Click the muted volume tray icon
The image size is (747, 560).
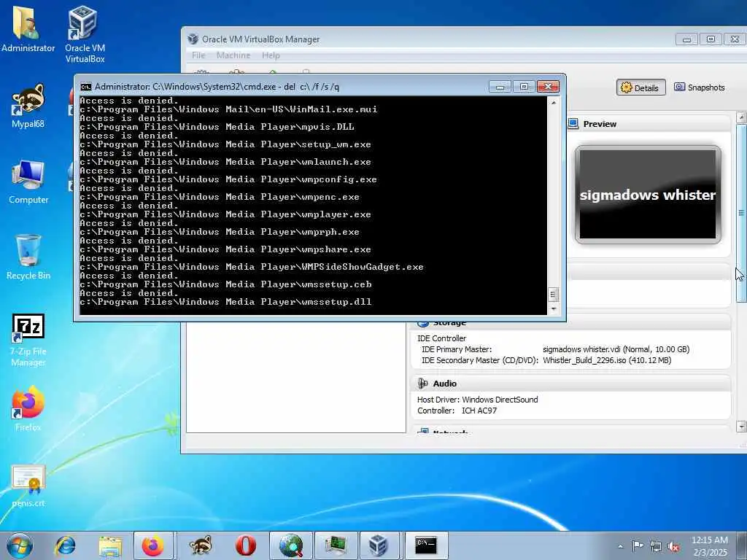[x=673, y=546]
